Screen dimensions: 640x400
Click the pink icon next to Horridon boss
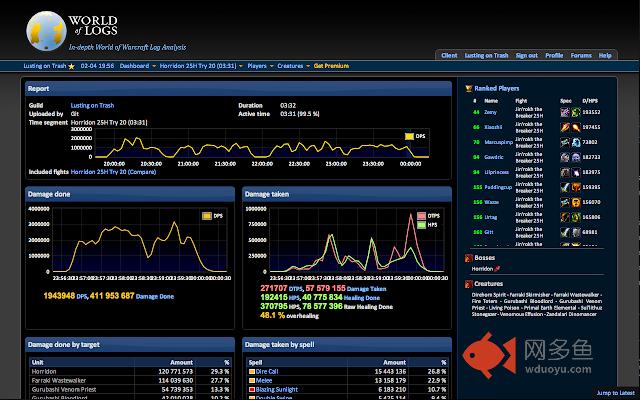click(x=497, y=269)
